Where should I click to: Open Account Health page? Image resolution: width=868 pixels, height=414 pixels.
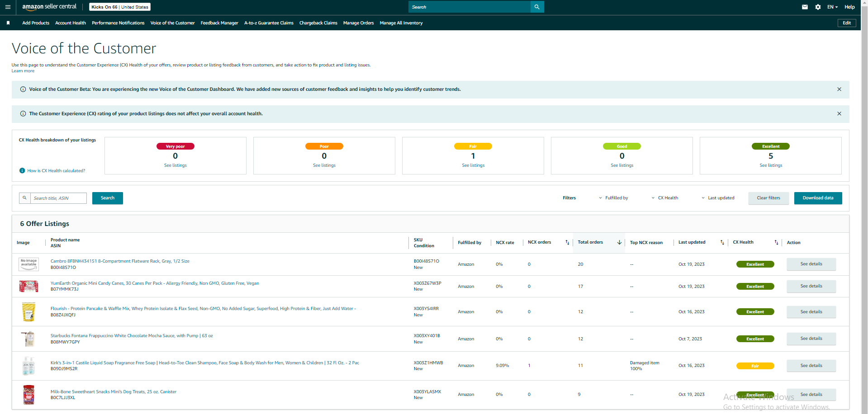(x=71, y=23)
